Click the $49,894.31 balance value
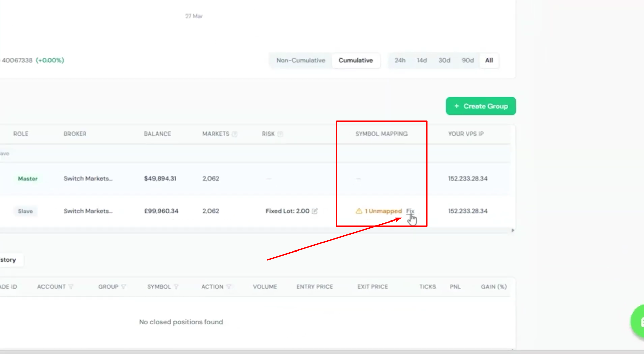Screen dimensions: 644x354 click(160, 179)
